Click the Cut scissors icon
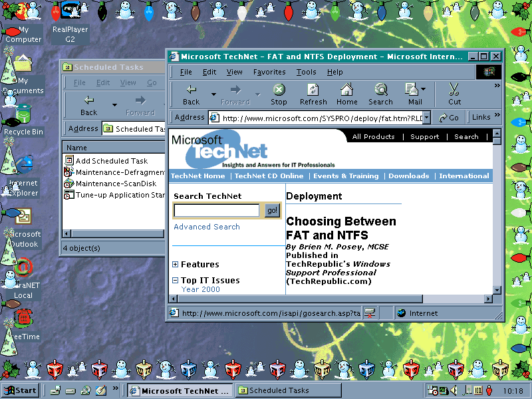The height and width of the screenshot is (399, 532). pyautogui.click(x=454, y=94)
